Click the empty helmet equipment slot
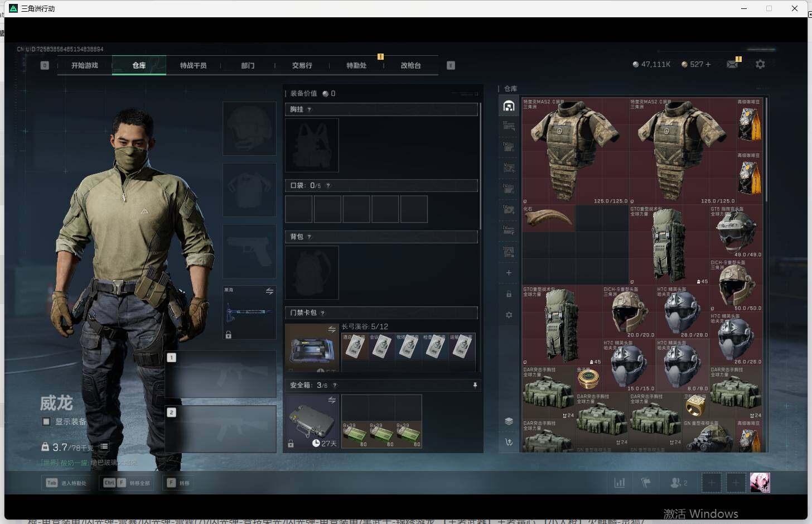Viewport: 812px width, 524px height. pos(249,128)
